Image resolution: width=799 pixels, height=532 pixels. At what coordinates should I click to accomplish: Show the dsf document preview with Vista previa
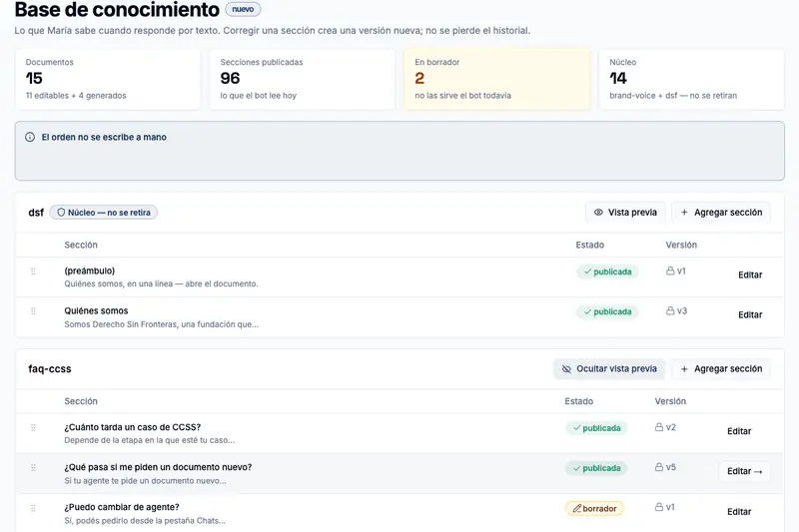pyautogui.click(x=625, y=213)
